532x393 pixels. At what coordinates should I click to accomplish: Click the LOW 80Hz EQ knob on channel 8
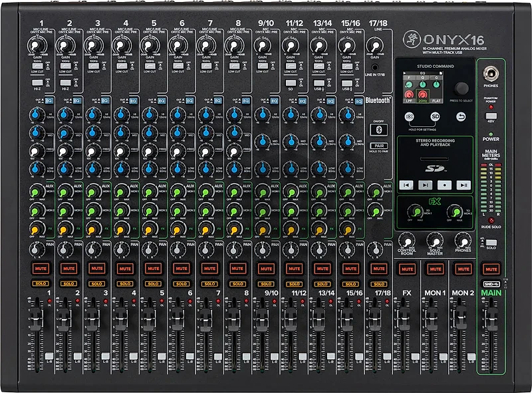coord(234,168)
